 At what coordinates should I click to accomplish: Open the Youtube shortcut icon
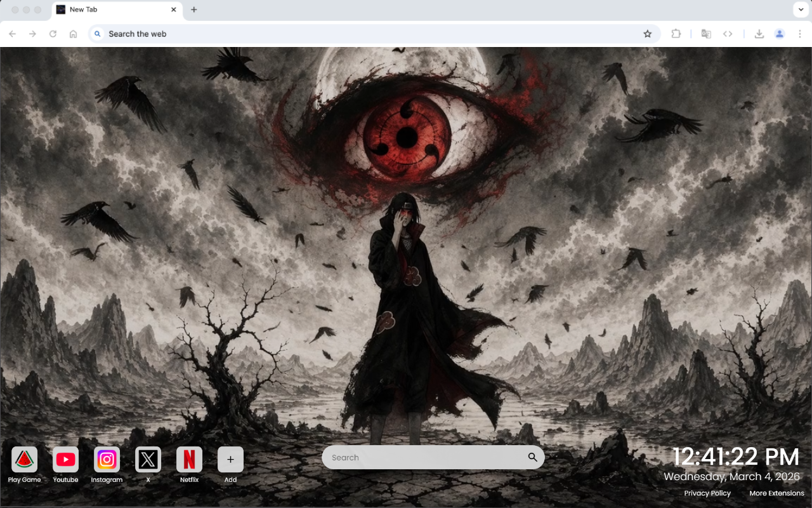pos(65,459)
